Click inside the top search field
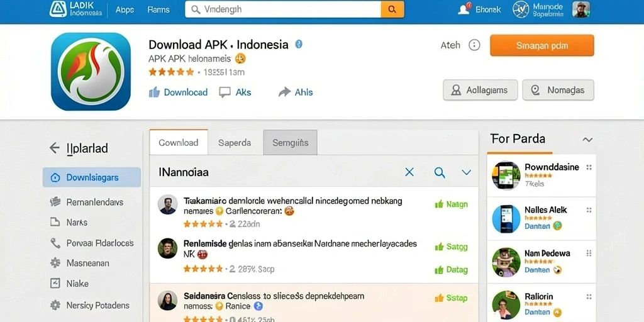This screenshot has height=322, width=644. coord(283,9)
